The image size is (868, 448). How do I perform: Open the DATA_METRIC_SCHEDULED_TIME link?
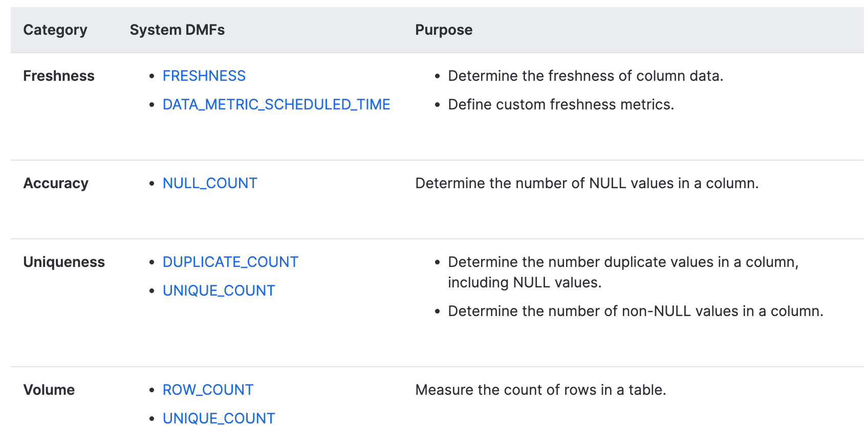[276, 104]
